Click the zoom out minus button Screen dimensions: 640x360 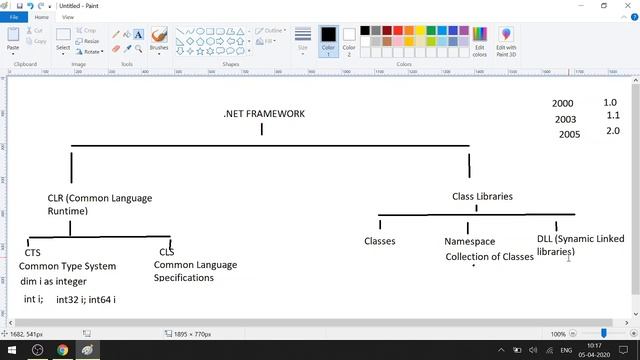pos(573,333)
